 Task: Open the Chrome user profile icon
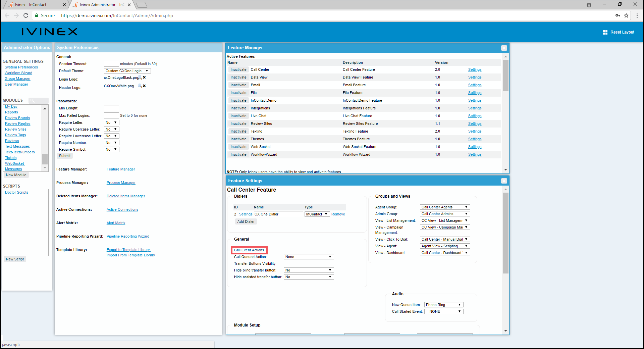(589, 5)
